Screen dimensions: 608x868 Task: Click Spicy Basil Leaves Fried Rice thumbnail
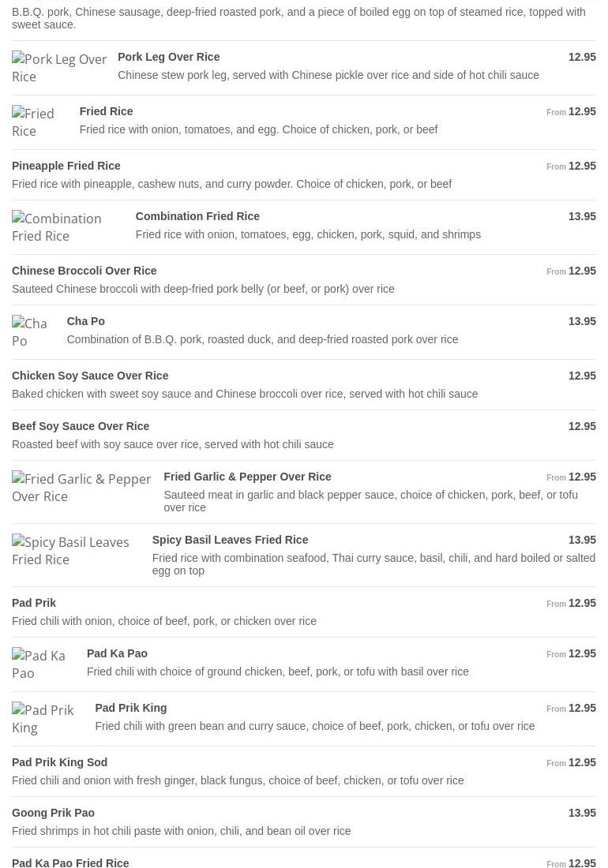77,551
